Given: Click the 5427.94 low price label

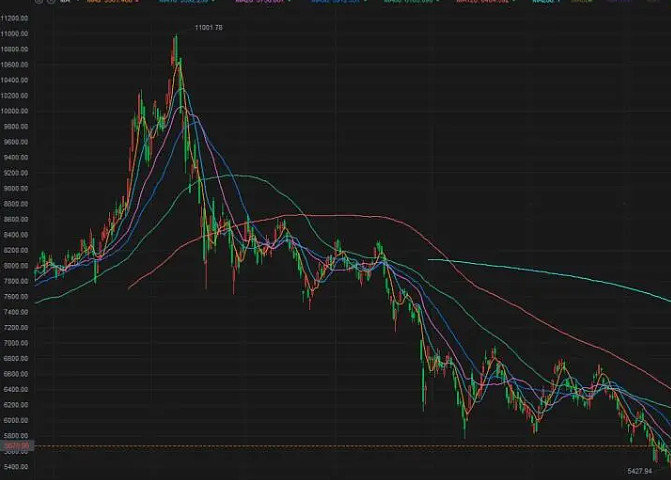Looking at the screenshot, I should 639,471.
